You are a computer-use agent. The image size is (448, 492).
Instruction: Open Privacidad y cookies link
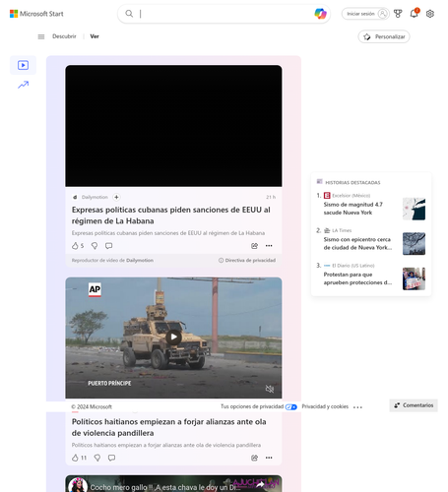click(325, 406)
